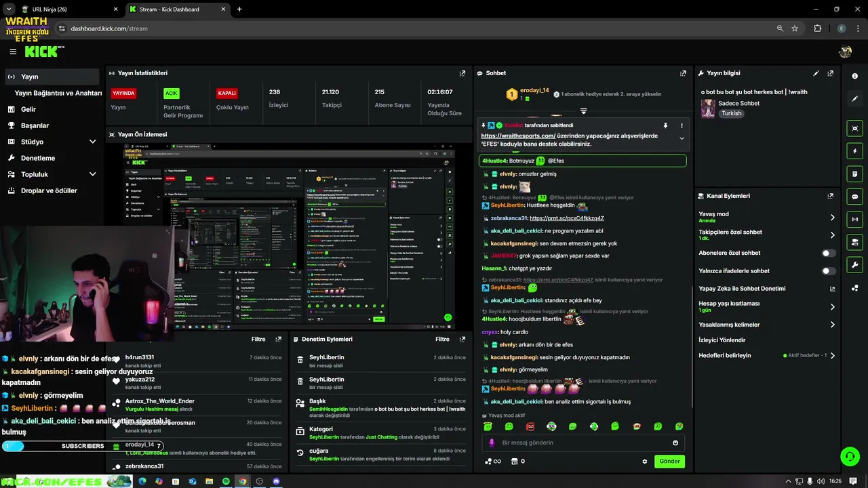Pop out the Sohbet chat panel
The height and width of the screenshot is (488, 868).
[x=683, y=73]
